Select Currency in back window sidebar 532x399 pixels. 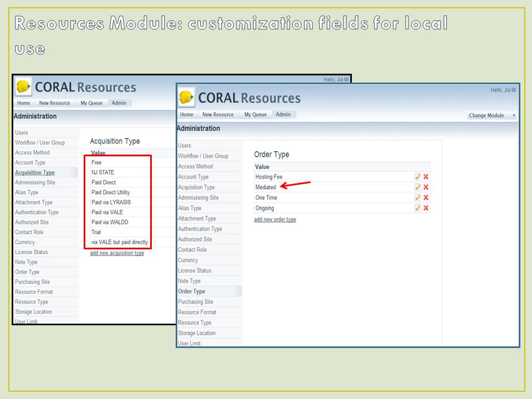click(46, 242)
